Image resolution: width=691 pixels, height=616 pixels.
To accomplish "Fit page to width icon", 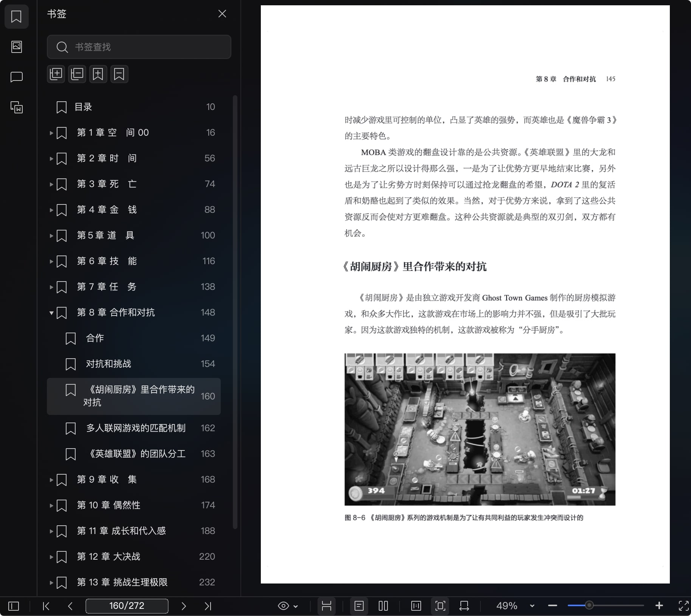I will point(464,606).
